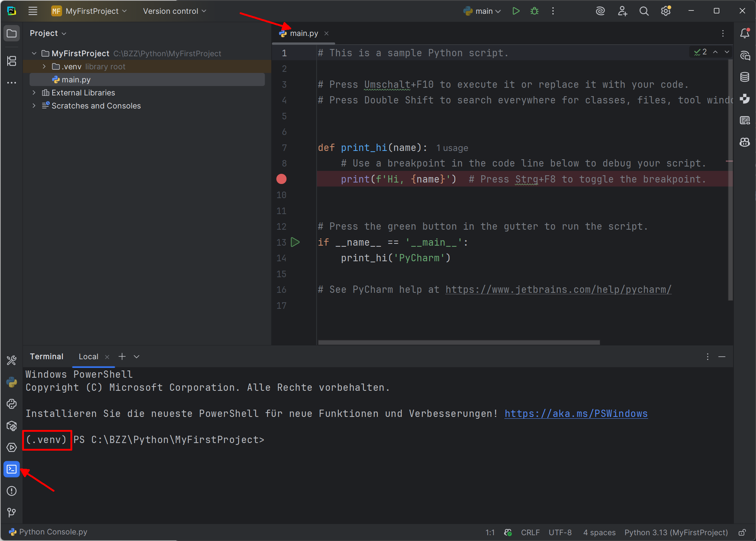Toggle Project tool window folder icon
This screenshot has width=756, height=541.
tap(12, 33)
